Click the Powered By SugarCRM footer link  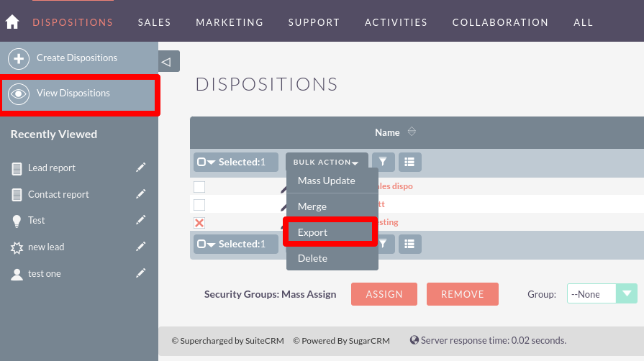342,340
